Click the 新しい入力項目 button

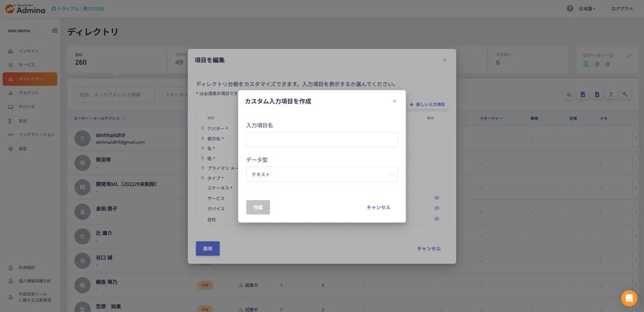pos(427,105)
